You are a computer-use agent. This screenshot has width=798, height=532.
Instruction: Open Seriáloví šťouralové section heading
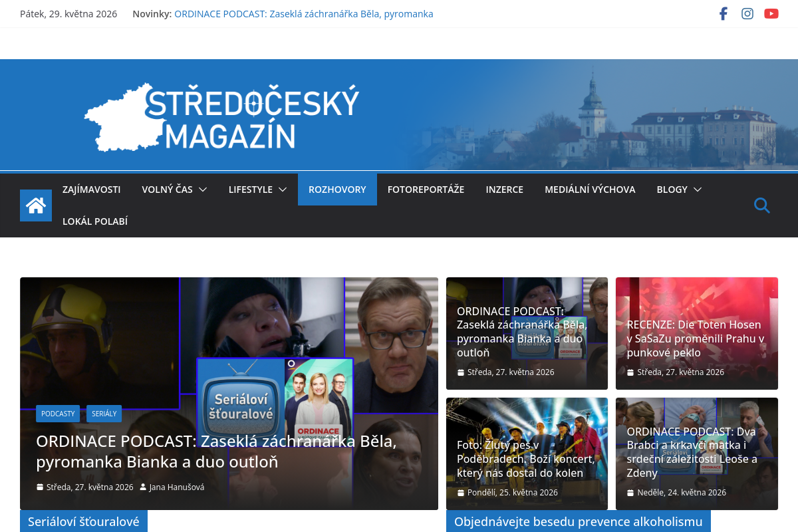[84, 521]
